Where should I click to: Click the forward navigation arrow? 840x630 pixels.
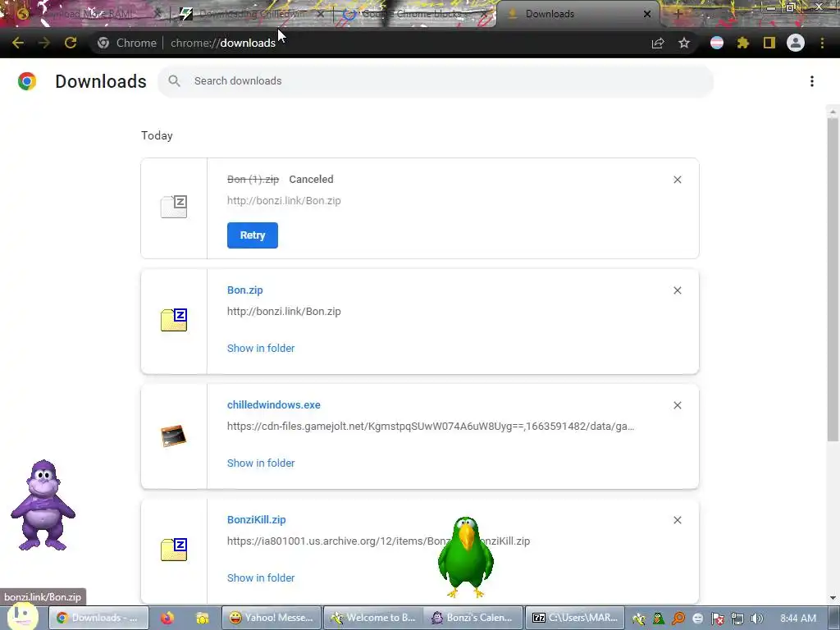click(x=44, y=43)
